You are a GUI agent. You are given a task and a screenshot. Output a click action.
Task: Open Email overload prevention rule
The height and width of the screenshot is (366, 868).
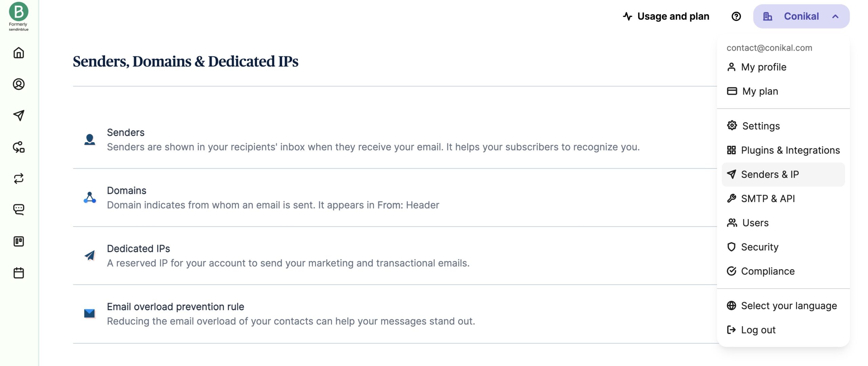point(175,307)
